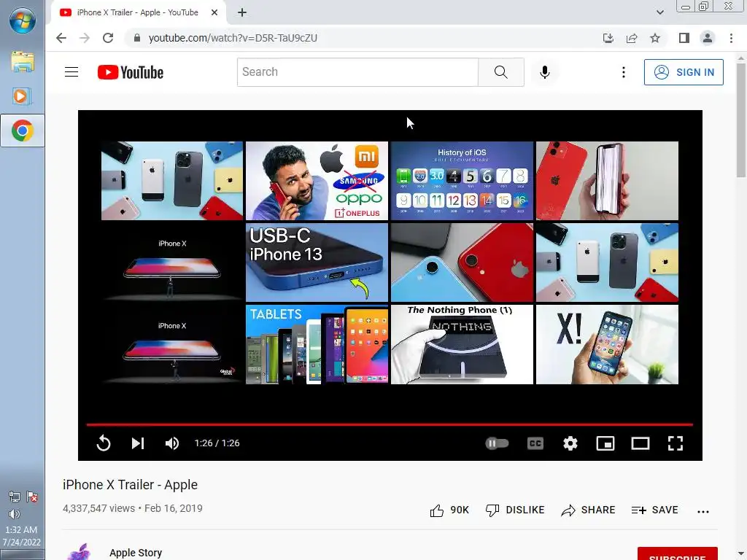The image size is (747, 560).
Task: Expand the tab search chevron
Action: click(x=659, y=12)
